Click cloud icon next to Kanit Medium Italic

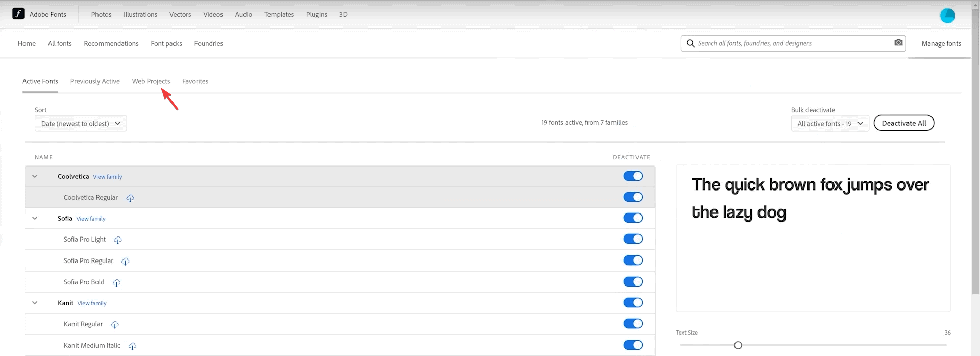tap(133, 346)
